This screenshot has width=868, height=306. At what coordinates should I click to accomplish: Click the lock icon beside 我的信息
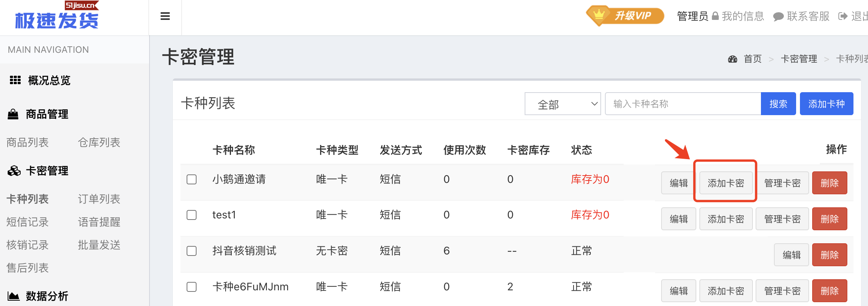click(715, 16)
